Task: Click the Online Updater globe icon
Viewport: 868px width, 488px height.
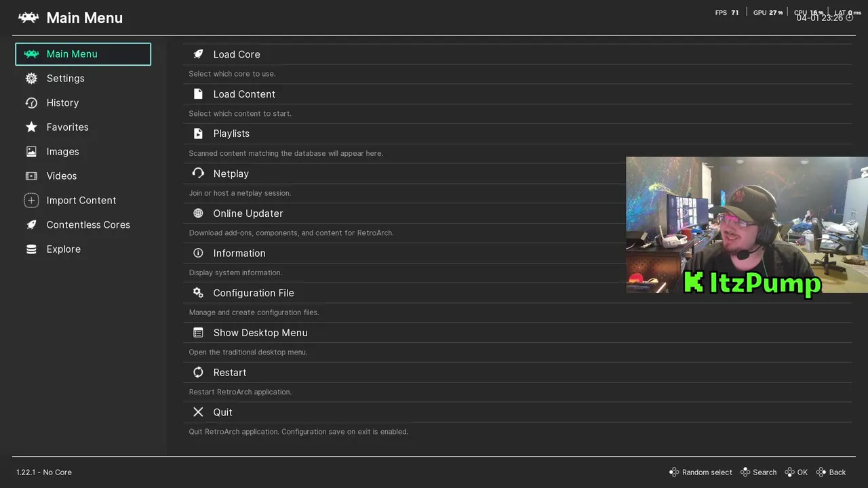Action: (198, 213)
